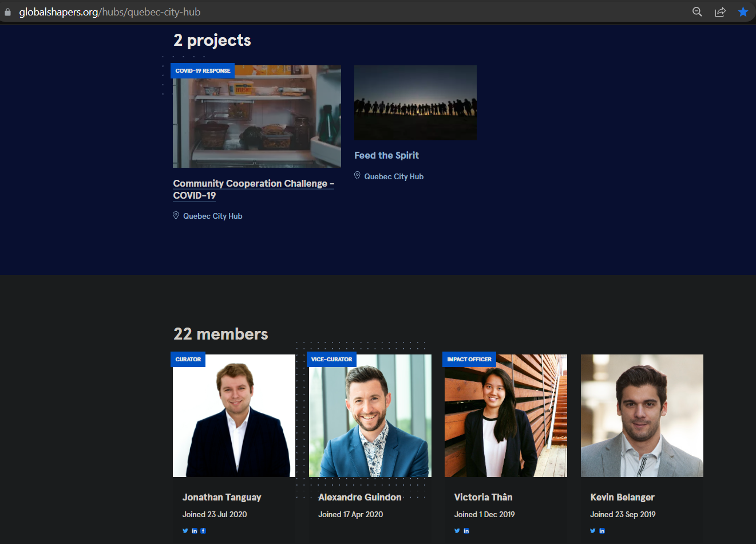Open Jonathan Tanguay's Facebook icon

(203, 531)
